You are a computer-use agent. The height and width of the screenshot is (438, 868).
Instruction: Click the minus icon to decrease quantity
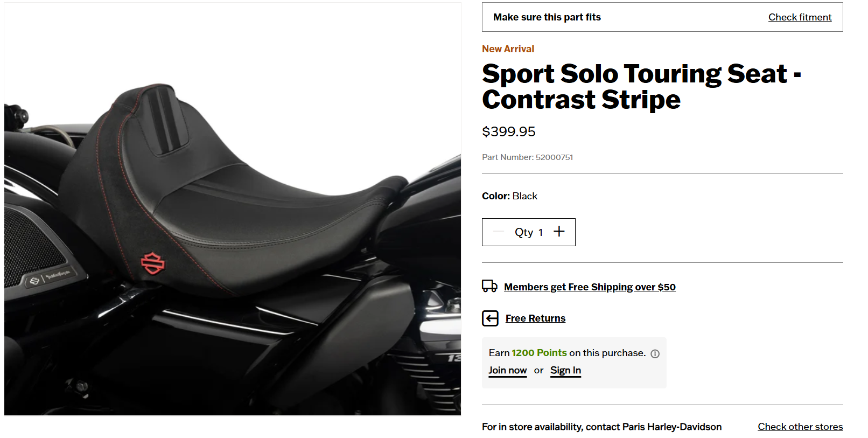click(x=499, y=232)
